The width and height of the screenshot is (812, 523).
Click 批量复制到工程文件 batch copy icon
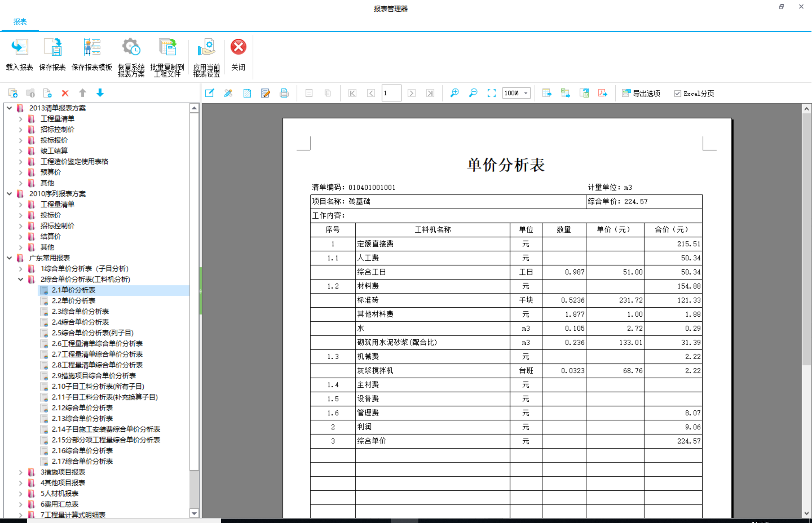167,48
